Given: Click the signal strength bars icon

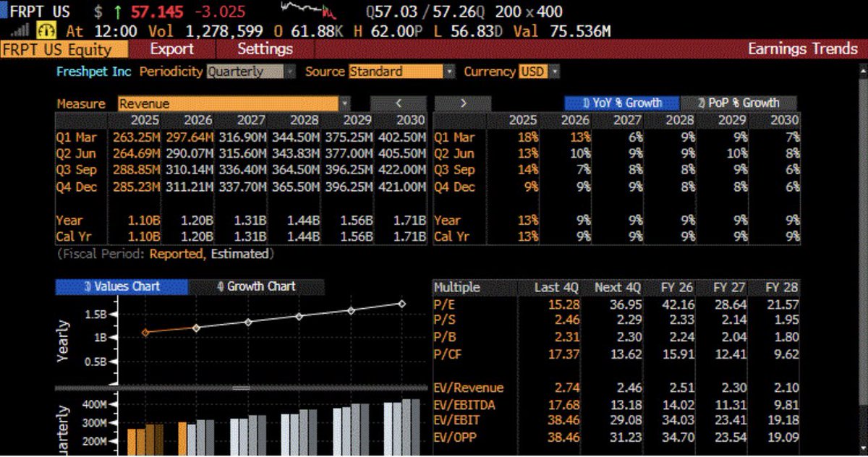Looking at the screenshot, I should tap(21, 31).
